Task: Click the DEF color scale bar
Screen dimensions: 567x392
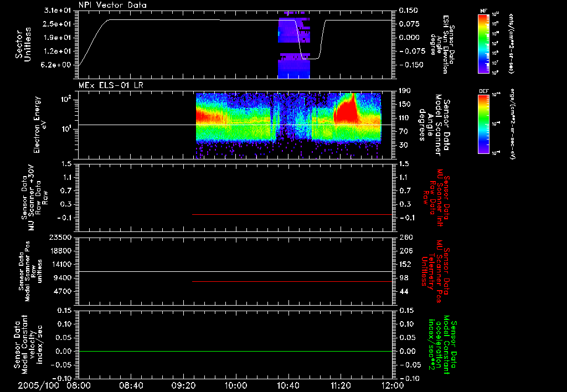Action: pos(484,124)
